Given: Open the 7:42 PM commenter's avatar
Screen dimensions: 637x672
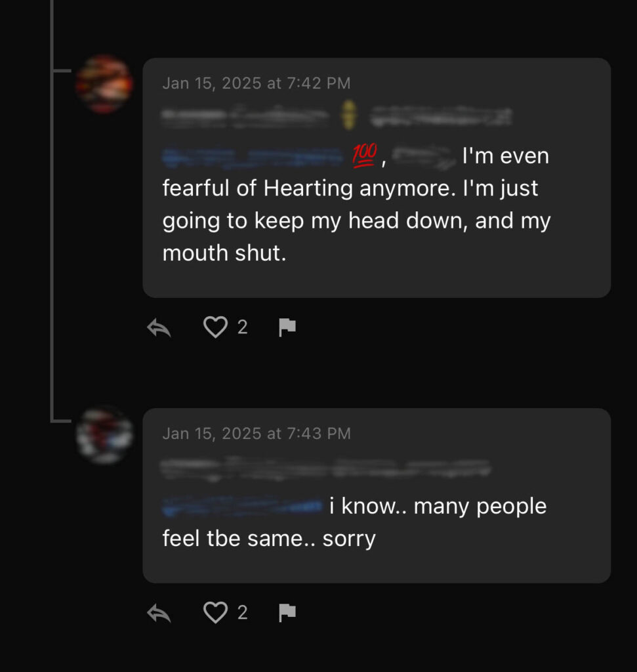Looking at the screenshot, I should tap(104, 84).
